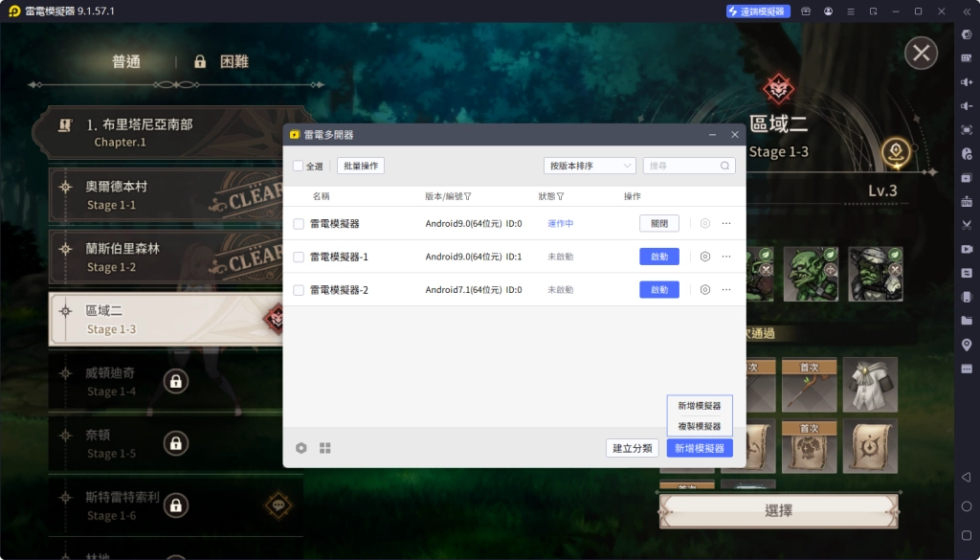Open the hamburger menu in LDPlayer title bar
980x560 pixels.
point(851,11)
